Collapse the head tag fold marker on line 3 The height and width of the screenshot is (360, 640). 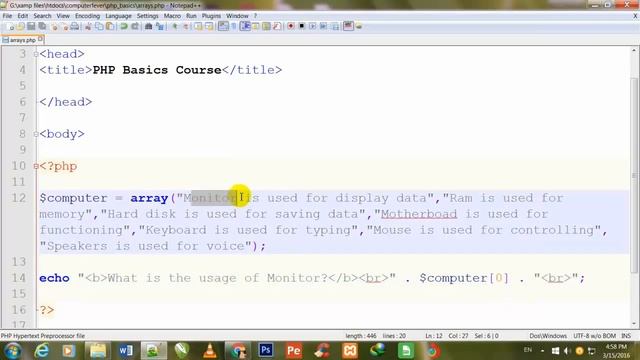coord(36,54)
